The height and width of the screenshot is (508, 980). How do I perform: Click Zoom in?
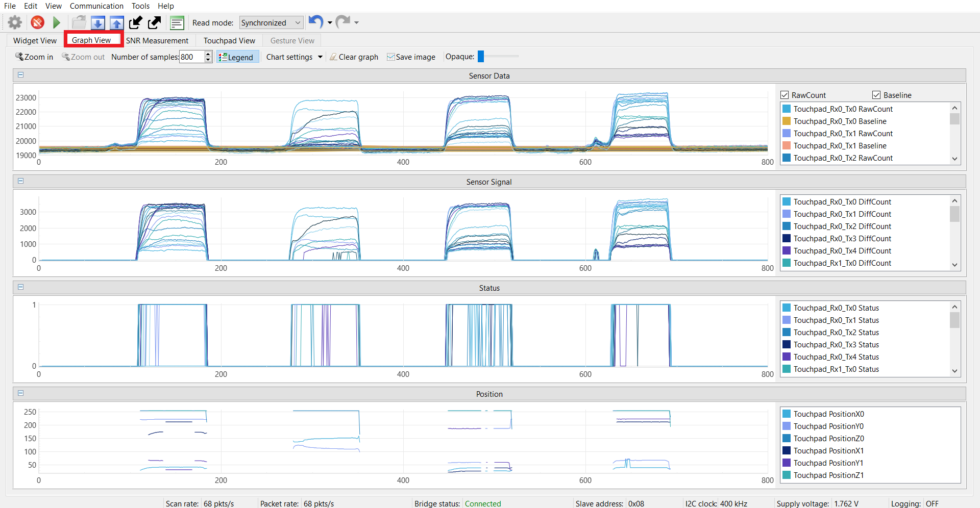point(34,57)
